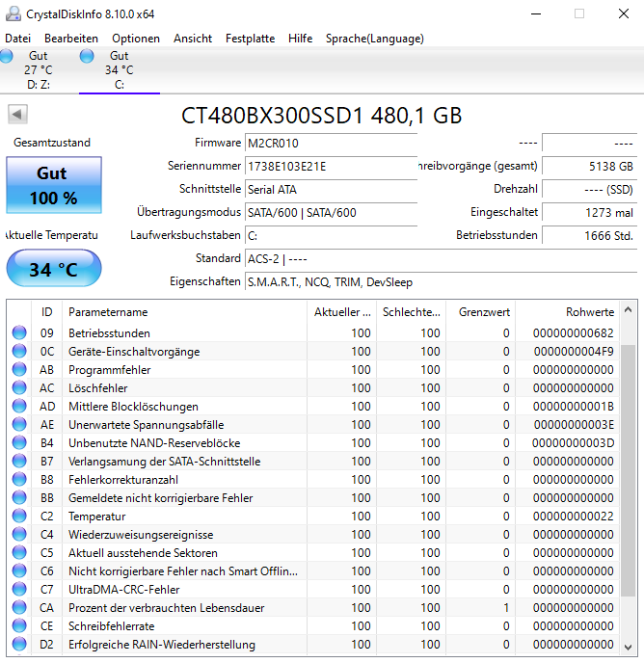
Task: Click the Schnittstelle field Serial ATA
Action: pos(331,189)
